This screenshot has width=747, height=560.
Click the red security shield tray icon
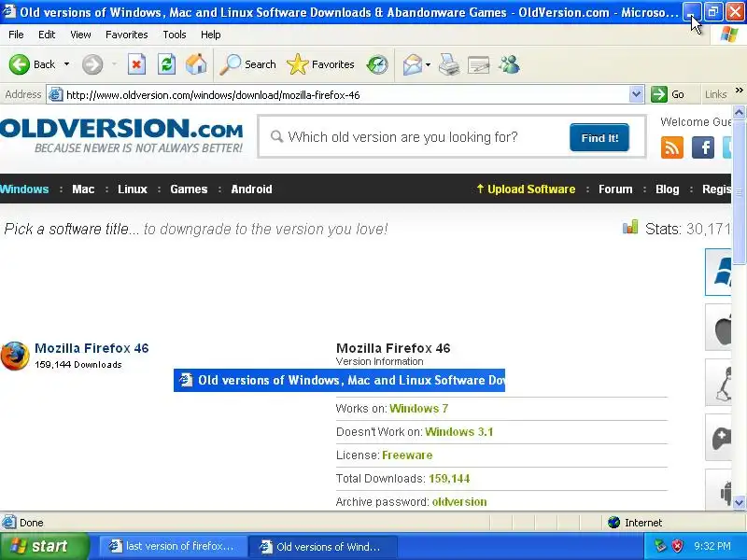(677, 546)
